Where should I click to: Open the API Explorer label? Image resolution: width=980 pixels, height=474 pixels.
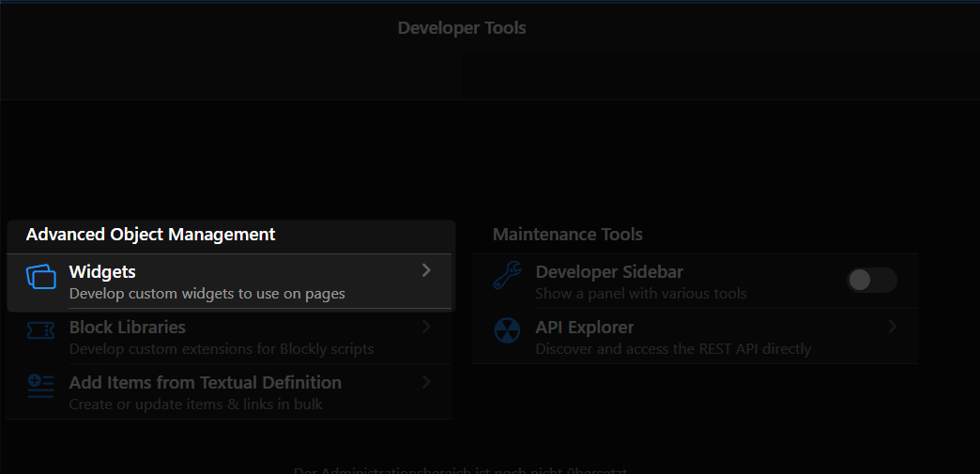pyautogui.click(x=584, y=328)
